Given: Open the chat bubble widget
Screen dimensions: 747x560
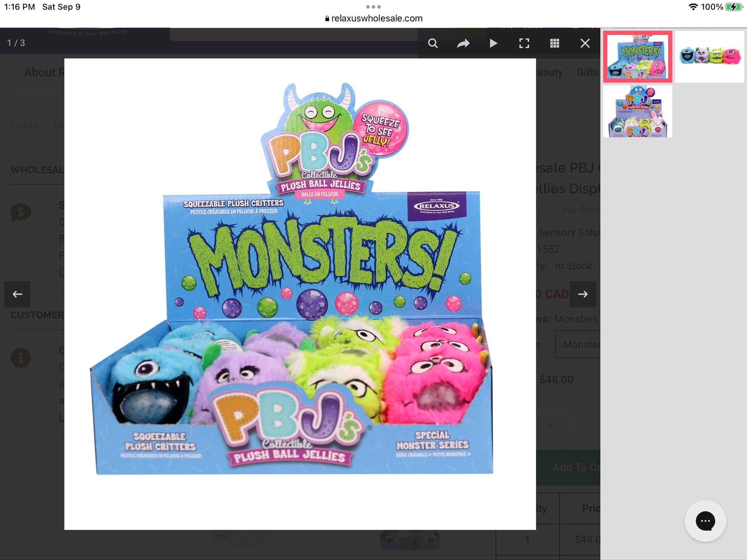Looking at the screenshot, I should (705, 521).
